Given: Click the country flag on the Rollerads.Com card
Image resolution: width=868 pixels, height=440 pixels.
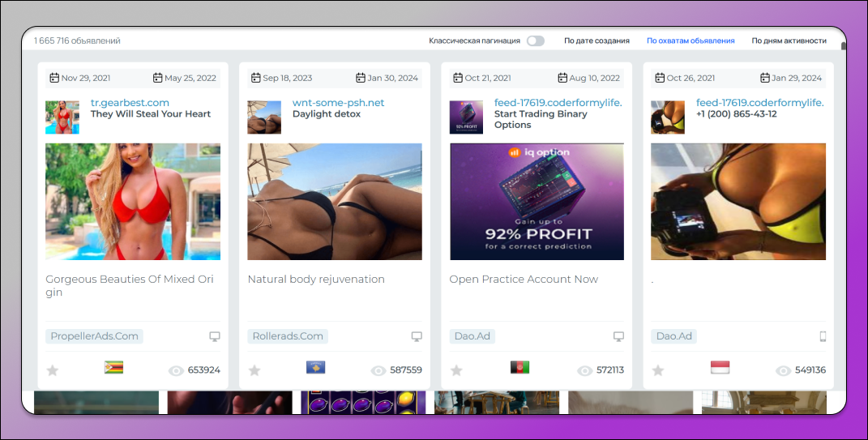Looking at the screenshot, I should point(315,368).
